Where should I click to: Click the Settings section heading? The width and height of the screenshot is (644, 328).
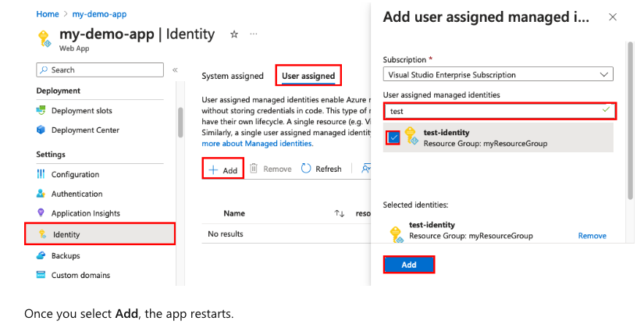coord(51,155)
